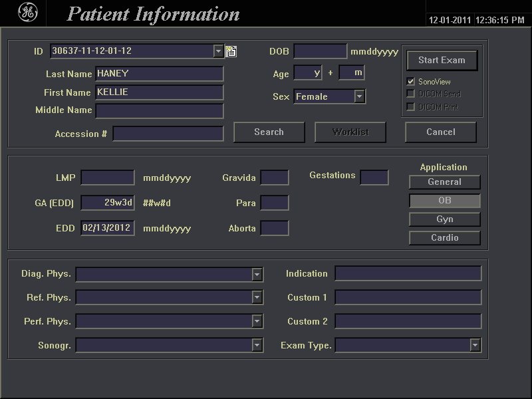Click the notes icon beside ID field
The image size is (532, 399).
[231, 51]
